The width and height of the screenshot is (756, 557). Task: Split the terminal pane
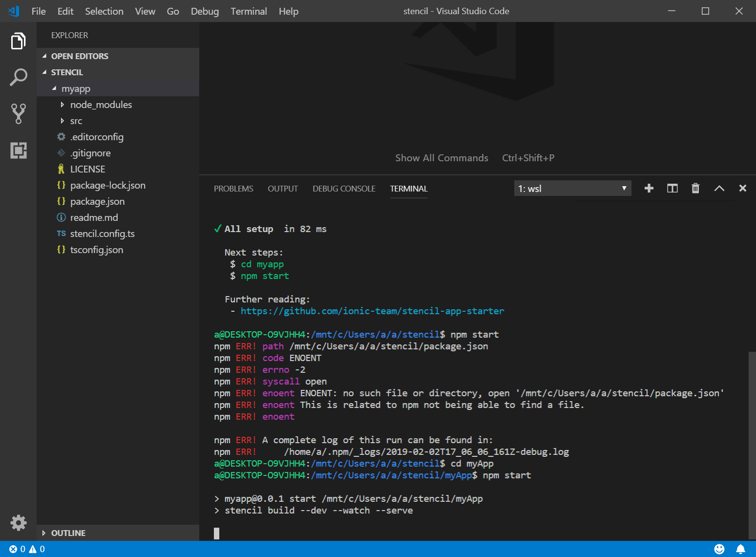click(672, 188)
